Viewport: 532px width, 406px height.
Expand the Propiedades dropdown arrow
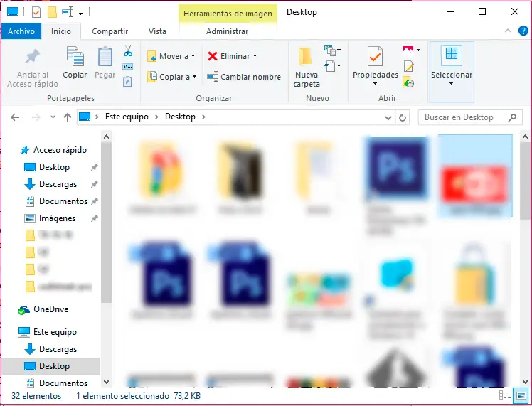click(x=375, y=83)
